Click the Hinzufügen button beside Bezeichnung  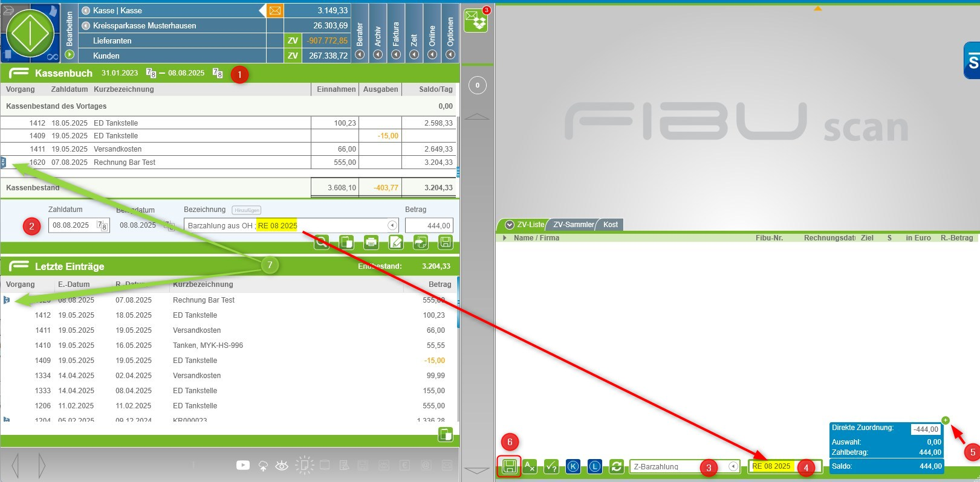coord(247,210)
